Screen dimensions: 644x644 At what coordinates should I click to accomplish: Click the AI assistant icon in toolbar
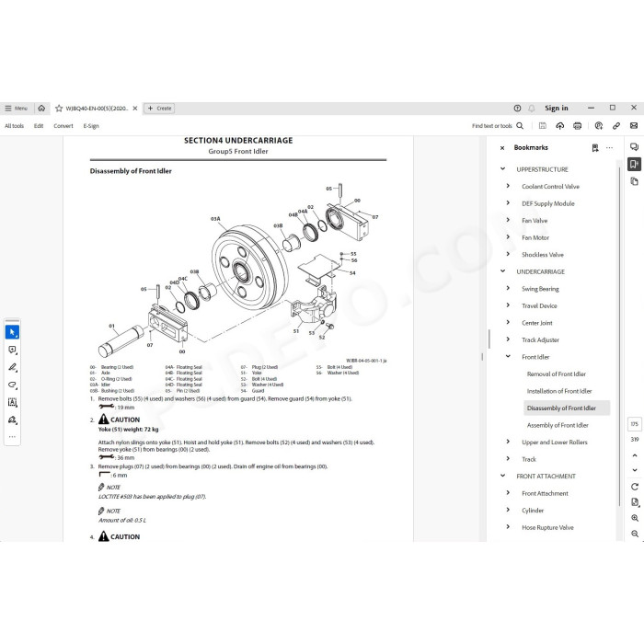coord(598,126)
